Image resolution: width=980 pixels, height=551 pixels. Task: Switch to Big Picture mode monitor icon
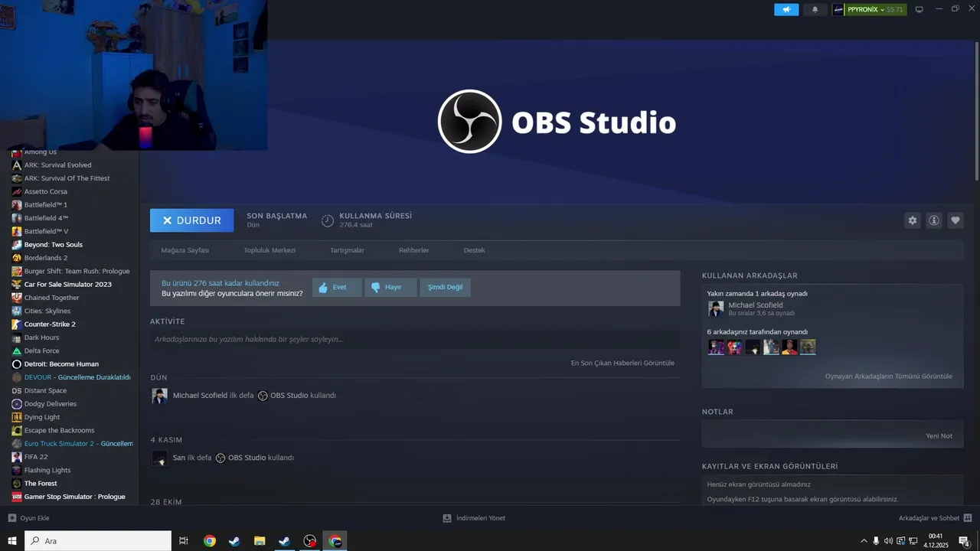point(920,9)
